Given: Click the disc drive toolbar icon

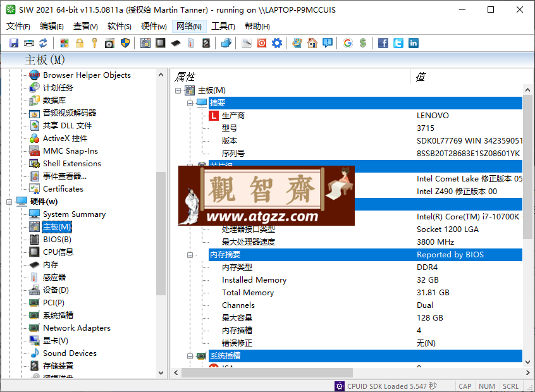Looking at the screenshot, I should (x=110, y=43).
